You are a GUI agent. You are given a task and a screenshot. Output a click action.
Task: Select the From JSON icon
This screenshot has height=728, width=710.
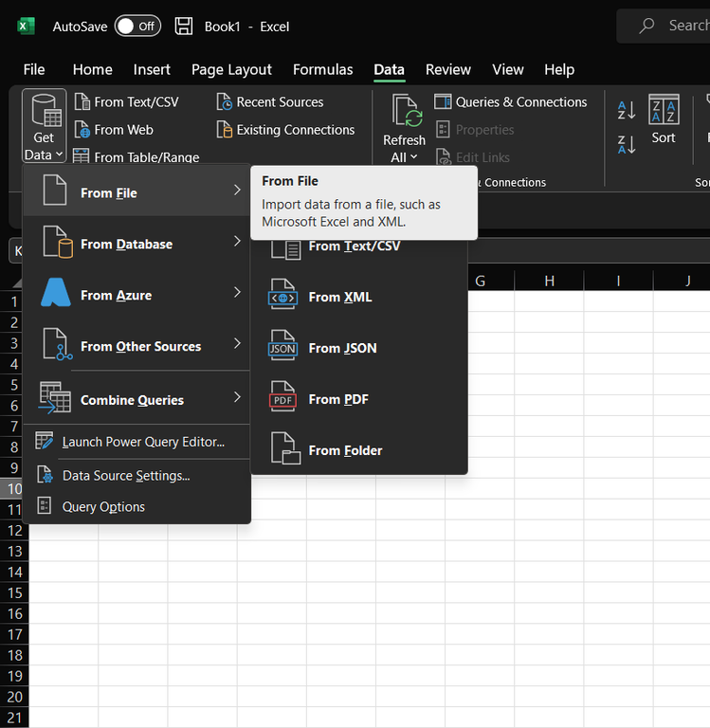click(x=283, y=348)
